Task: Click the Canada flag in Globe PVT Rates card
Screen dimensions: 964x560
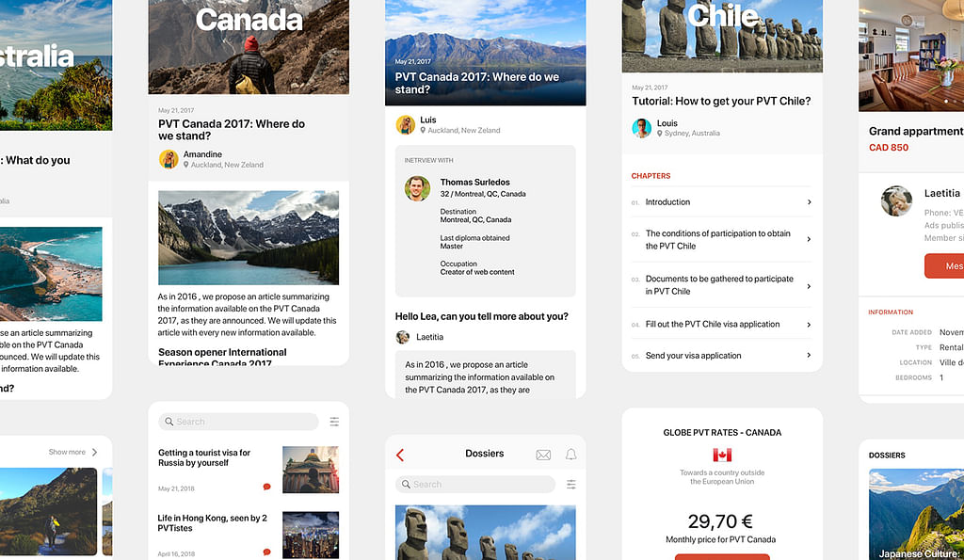Action: pos(722,455)
